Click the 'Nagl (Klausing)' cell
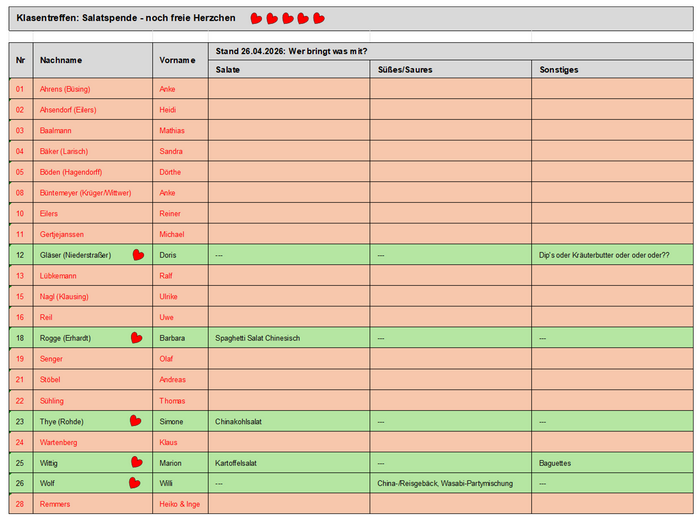700x522 pixels. (92, 296)
